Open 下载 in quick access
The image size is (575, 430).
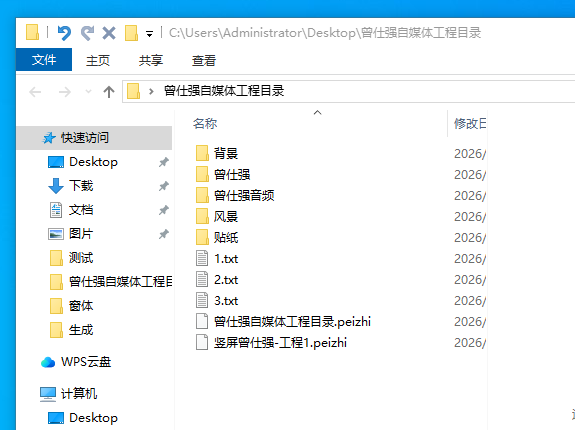(x=81, y=185)
